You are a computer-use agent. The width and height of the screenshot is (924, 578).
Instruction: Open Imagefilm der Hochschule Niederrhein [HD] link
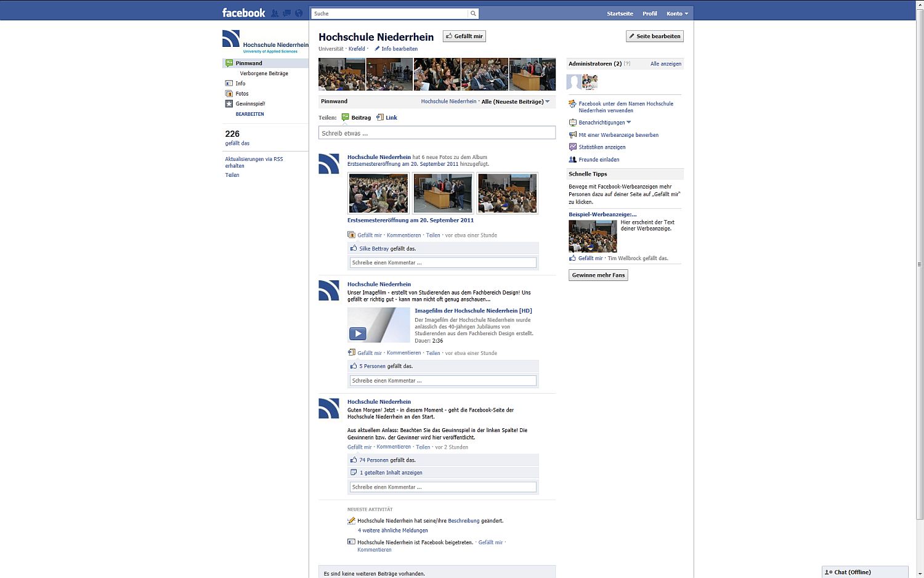473,311
